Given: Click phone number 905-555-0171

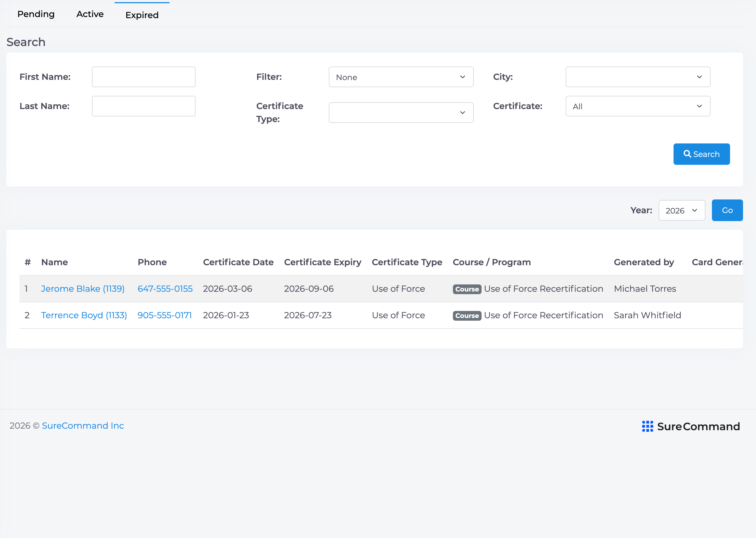Looking at the screenshot, I should 165,315.
